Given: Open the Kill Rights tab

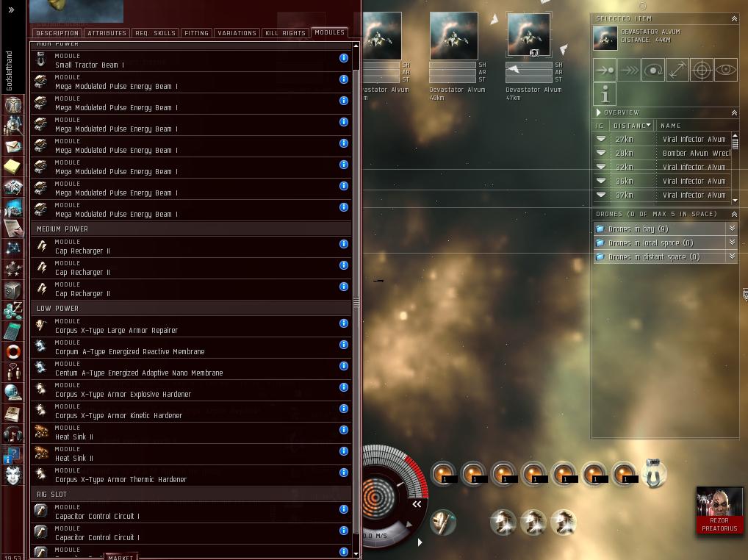Looking at the screenshot, I should pyautogui.click(x=285, y=33).
